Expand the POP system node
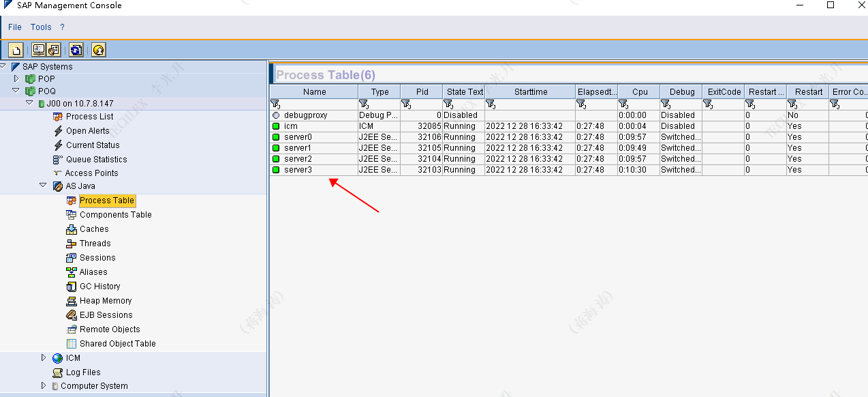 [x=16, y=79]
